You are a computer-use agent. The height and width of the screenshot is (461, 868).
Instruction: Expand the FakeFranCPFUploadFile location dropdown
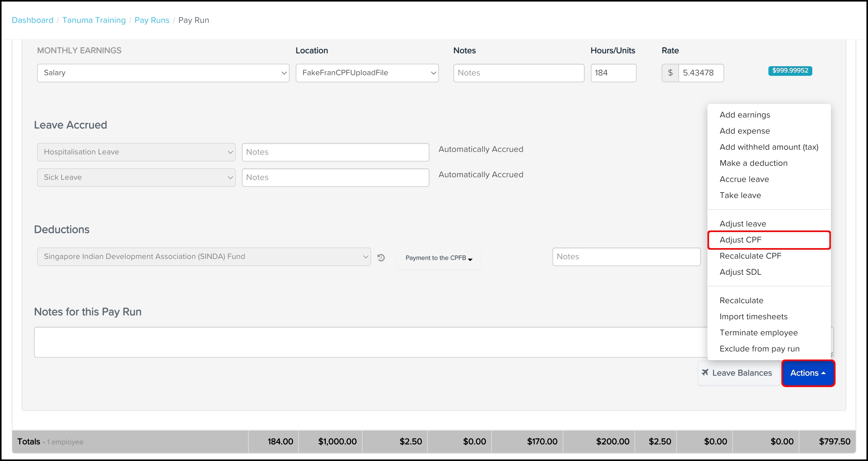point(367,73)
